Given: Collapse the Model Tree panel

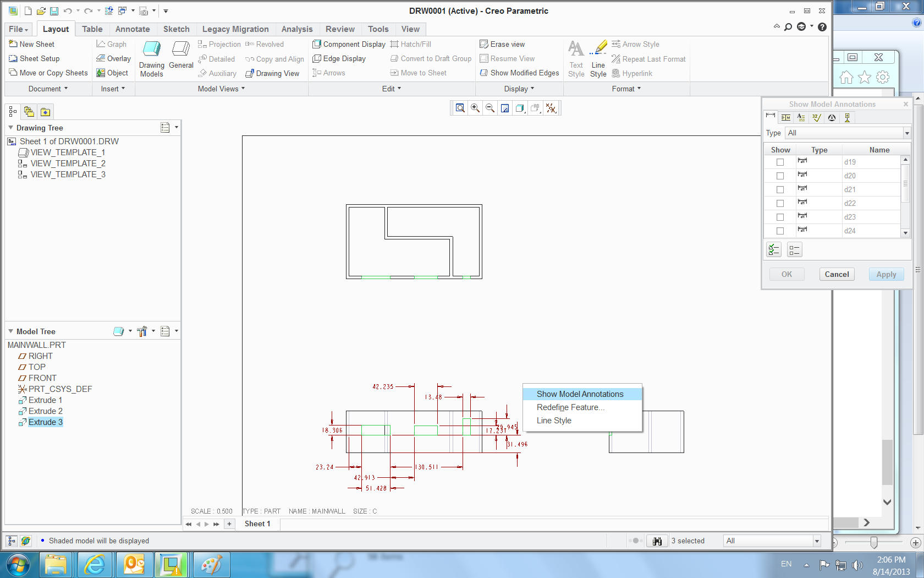Looking at the screenshot, I should coord(10,331).
